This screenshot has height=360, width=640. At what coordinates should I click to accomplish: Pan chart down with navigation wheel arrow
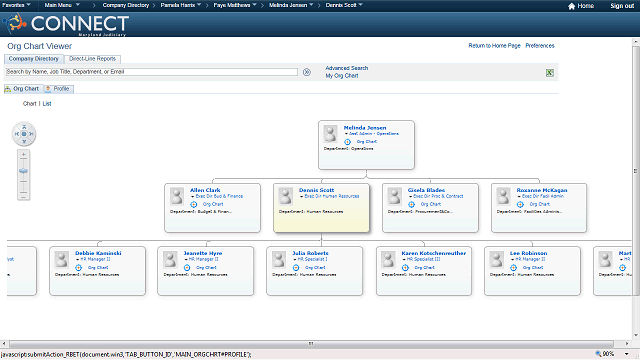point(24,141)
